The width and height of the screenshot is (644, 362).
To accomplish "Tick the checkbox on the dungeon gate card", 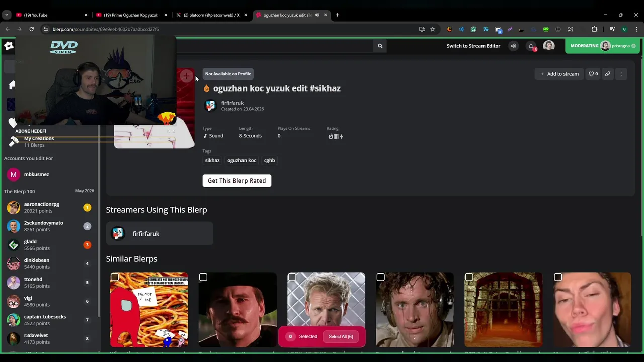I will tap(469, 277).
